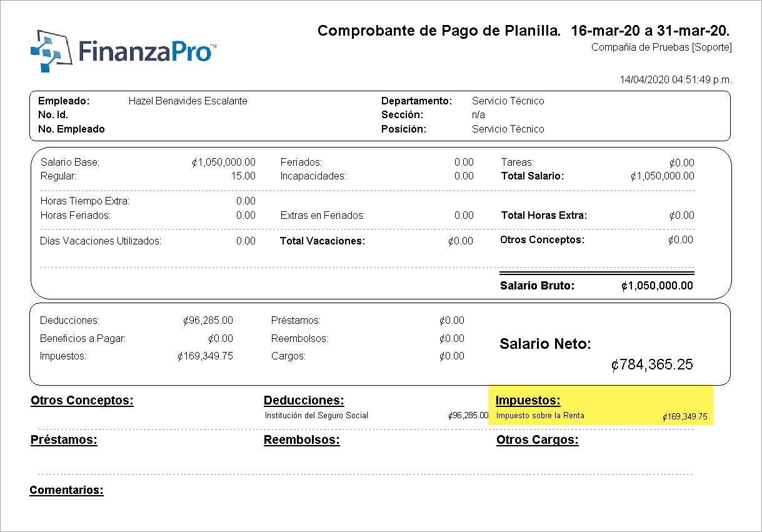Click the 'No. Id.' label

(x=53, y=115)
